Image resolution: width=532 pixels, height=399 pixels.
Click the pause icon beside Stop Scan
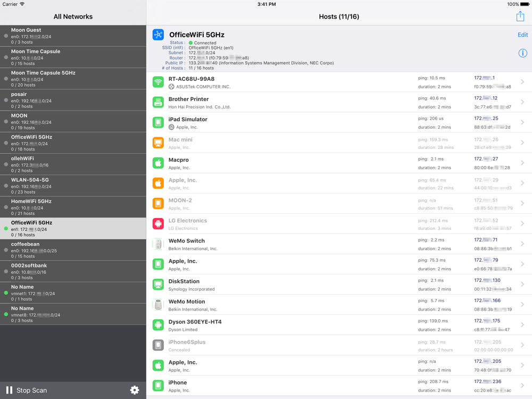pyautogui.click(x=9, y=390)
